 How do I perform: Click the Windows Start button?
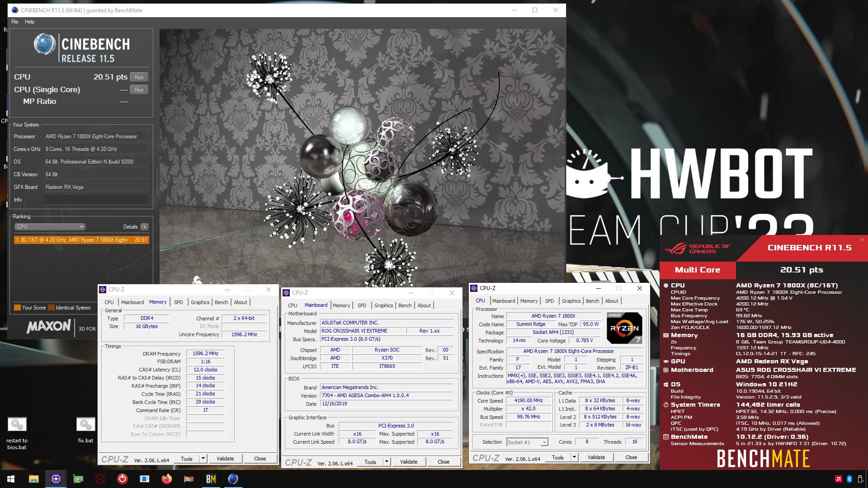(11, 479)
